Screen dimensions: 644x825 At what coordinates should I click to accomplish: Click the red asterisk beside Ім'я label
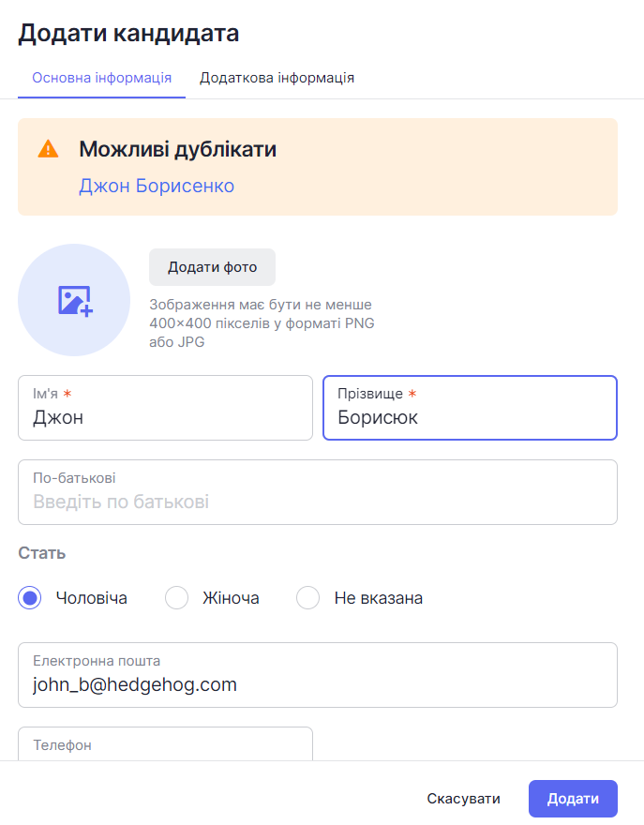click(67, 393)
